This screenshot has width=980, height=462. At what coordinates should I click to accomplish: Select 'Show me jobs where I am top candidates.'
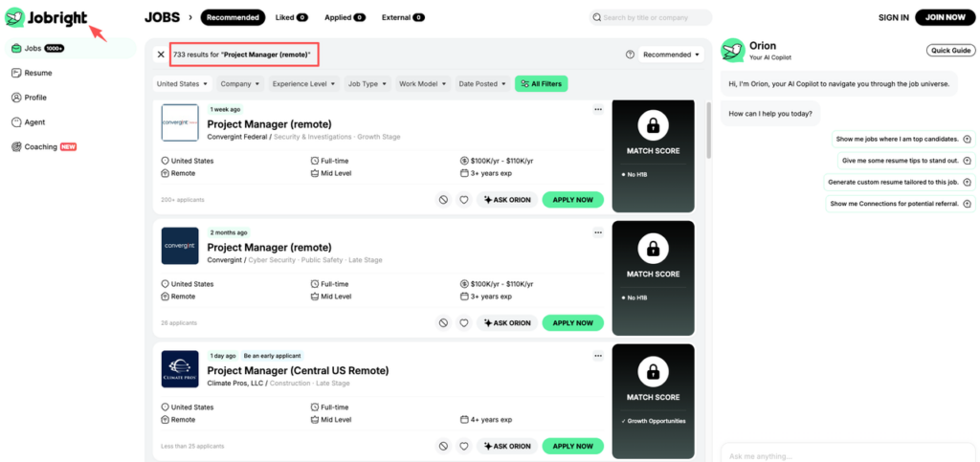(x=903, y=140)
